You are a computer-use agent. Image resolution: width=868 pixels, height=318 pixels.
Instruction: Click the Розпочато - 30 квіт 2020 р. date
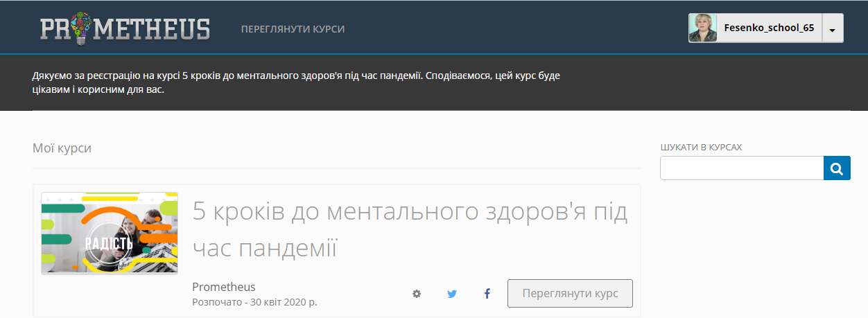(x=254, y=302)
